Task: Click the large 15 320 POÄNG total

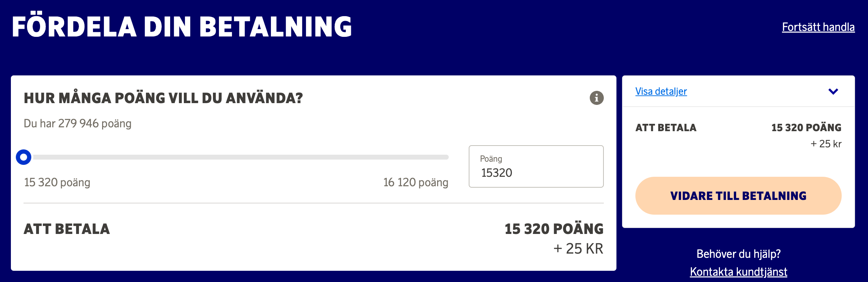Action: [554, 229]
